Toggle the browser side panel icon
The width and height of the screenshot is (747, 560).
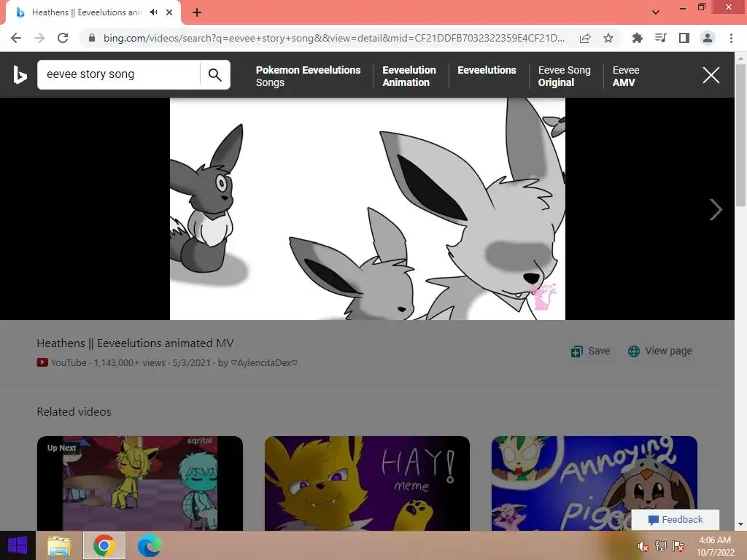pyautogui.click(x=684, y=38)
